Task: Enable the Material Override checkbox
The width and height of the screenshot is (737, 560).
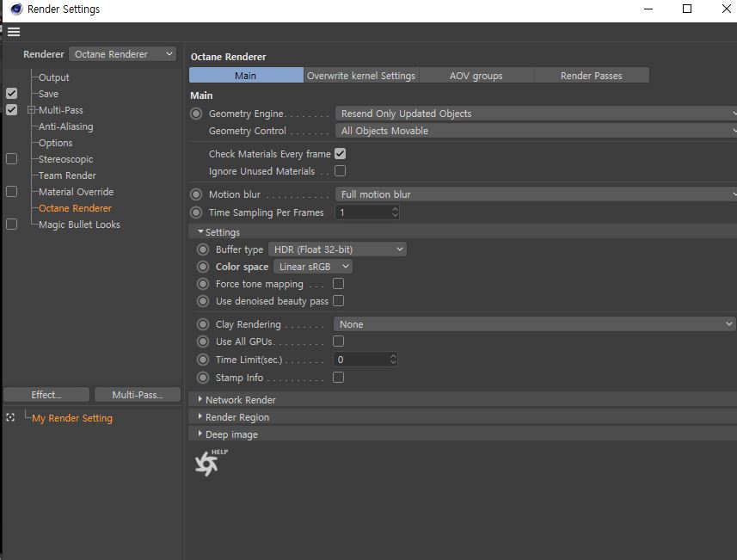Action: (12, 192)
